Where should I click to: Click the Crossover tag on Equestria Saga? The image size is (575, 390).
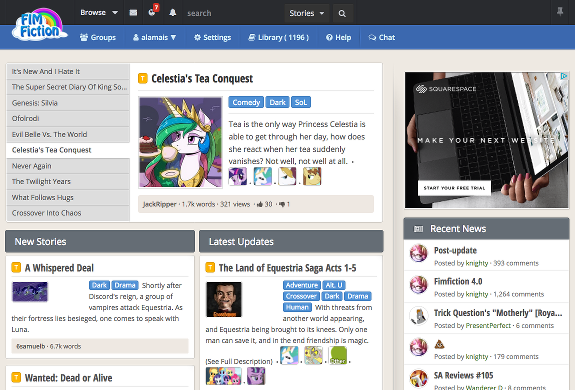[x=301, y=296]
